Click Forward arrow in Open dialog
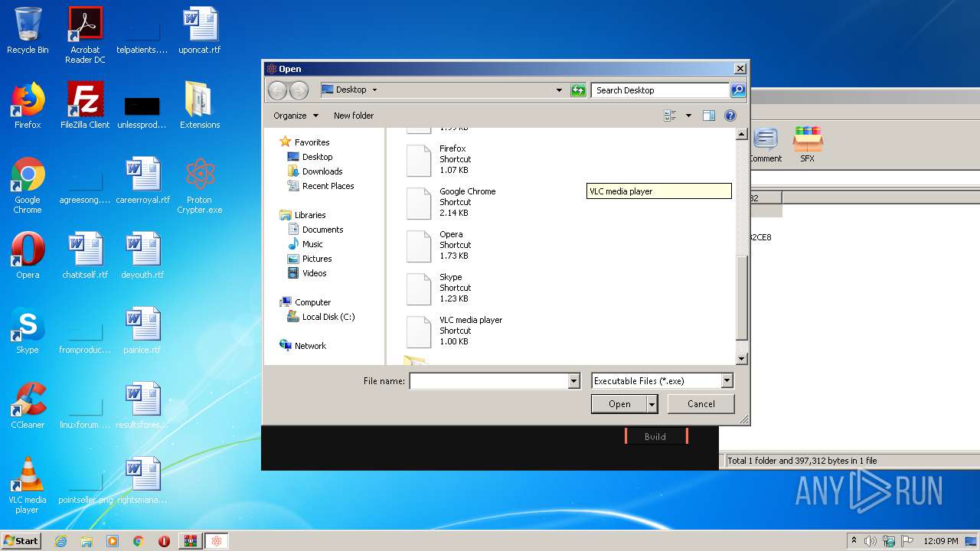Screen dimensions: 980x551 point(299,90)
